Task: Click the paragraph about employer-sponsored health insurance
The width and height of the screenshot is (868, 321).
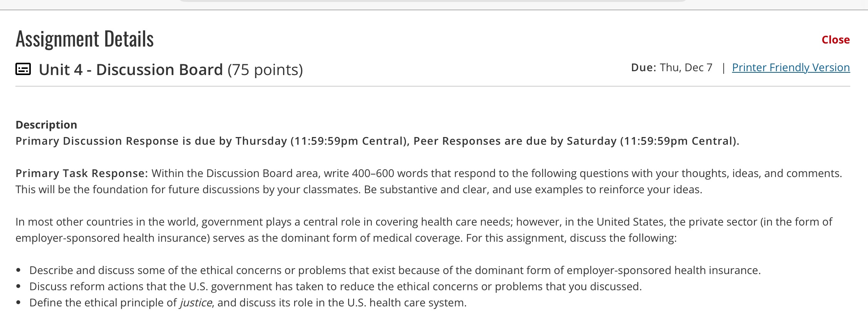Action: (385, 229)
